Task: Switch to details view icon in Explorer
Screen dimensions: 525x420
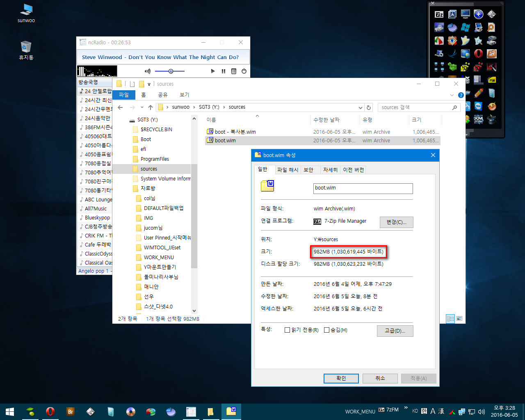Action: [450, 319]
